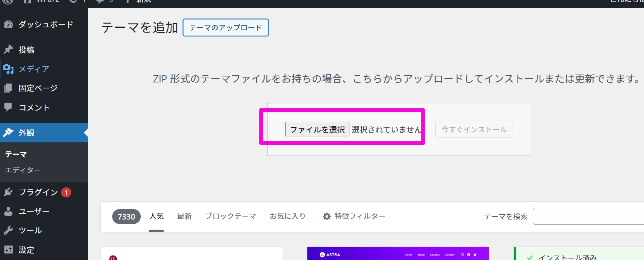Open エディター submenu under Appearance
Image resolution: width=644 pixels, height=260 pixels.
coord(23,170)
